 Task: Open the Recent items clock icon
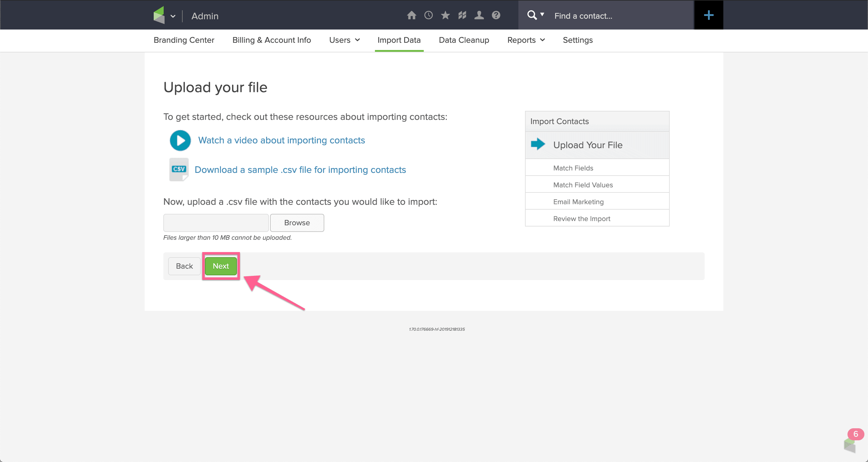click(x=428, y=15)
